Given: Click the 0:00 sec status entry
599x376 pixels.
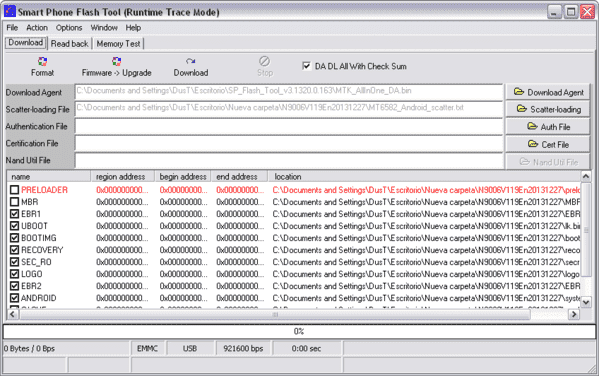Looking at the screenshot, I should pos(306,348).
